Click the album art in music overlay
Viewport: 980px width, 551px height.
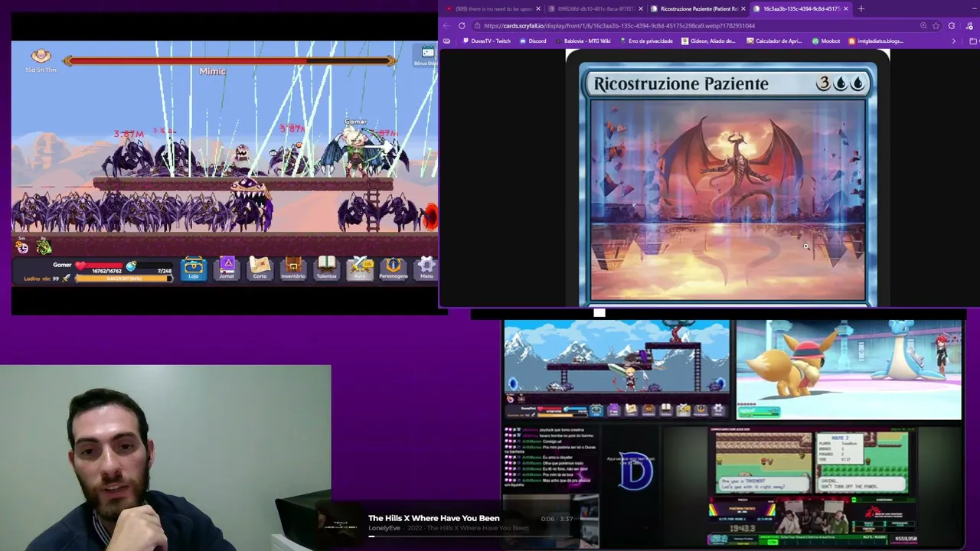[339, 523]
